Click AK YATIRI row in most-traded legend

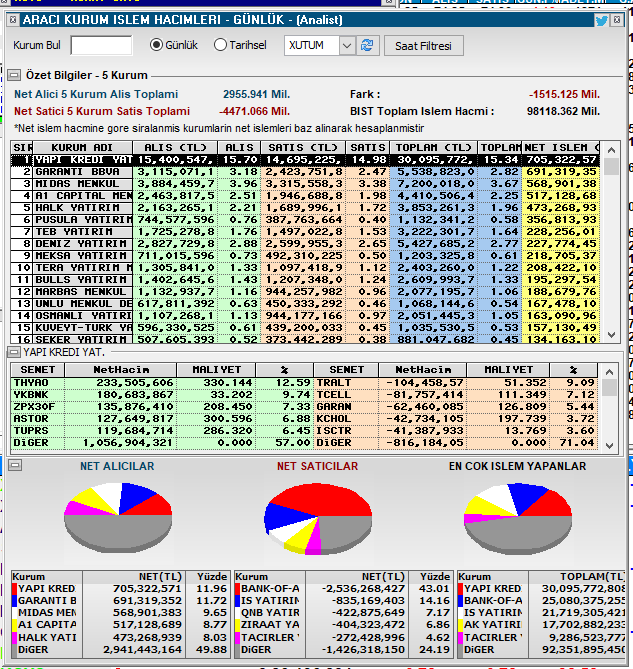tap(542, 625)
